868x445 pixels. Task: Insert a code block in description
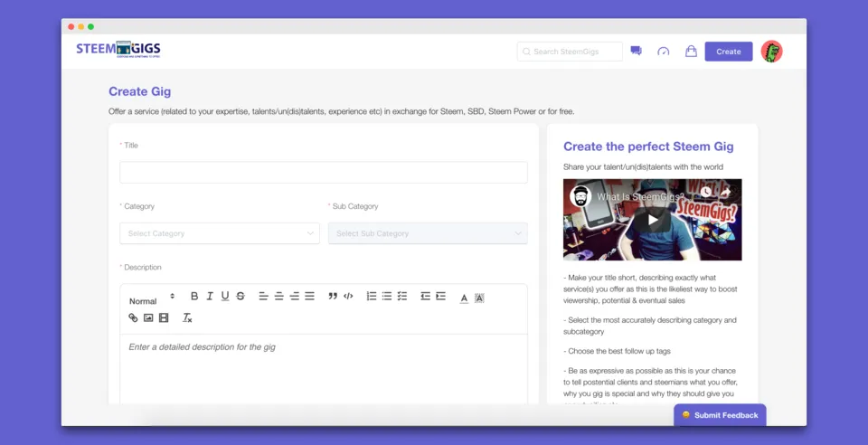(348, 296)
